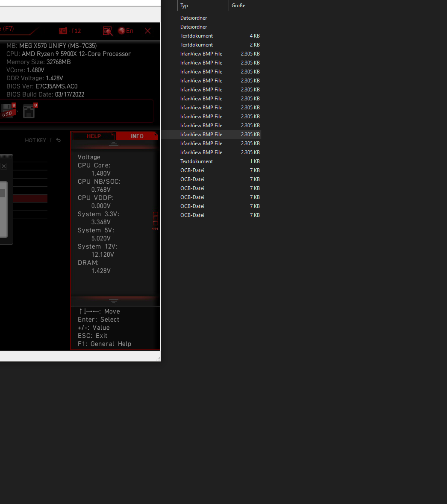Click the scroll-up handle above Voltage info
Image resolution: width=447 pixels, height=504 pixels.
pos(114,144)
